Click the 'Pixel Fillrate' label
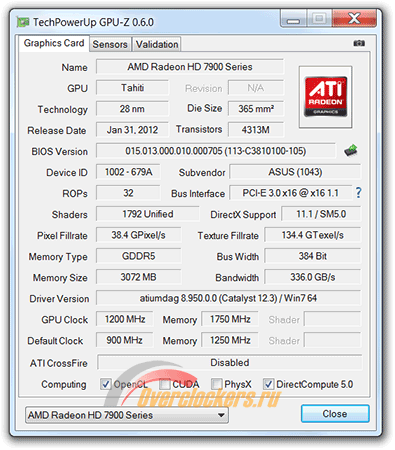 tap(62, 236)
